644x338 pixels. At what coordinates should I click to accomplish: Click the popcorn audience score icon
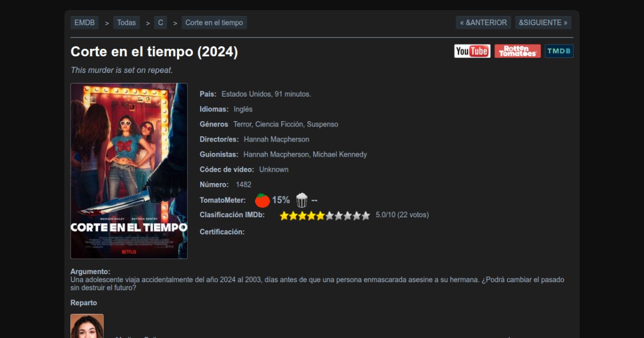click(302, 200)
